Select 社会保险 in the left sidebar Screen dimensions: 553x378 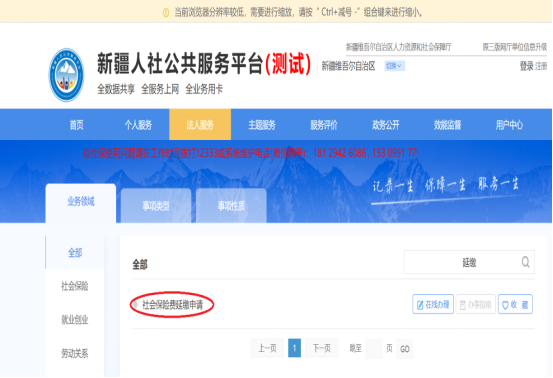click(75, 286)
